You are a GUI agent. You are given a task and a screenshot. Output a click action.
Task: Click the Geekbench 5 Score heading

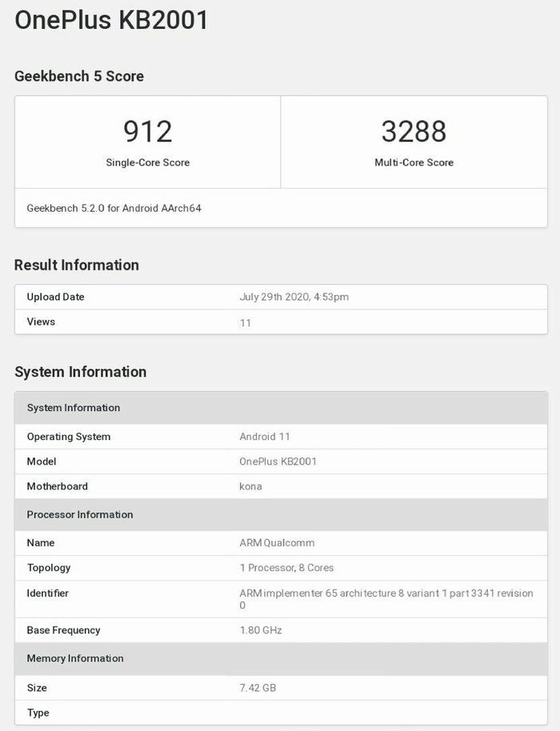(79, 77)
